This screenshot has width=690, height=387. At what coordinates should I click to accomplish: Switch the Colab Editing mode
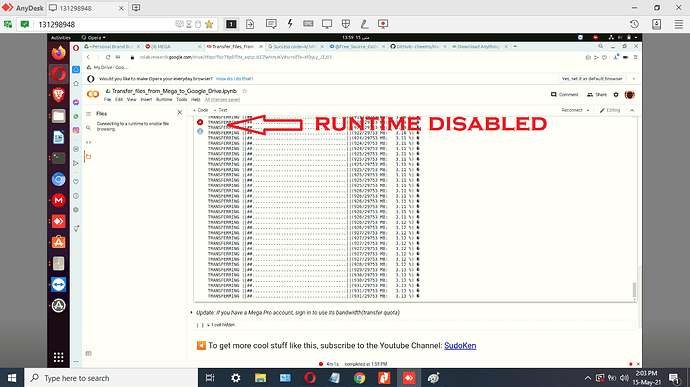click(x=610, y=111)
